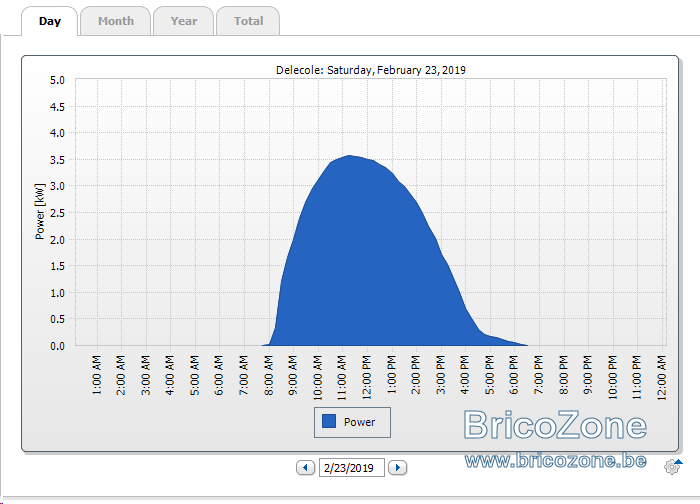
Task: Click the blue Power legend square
Action: (329, 421)
